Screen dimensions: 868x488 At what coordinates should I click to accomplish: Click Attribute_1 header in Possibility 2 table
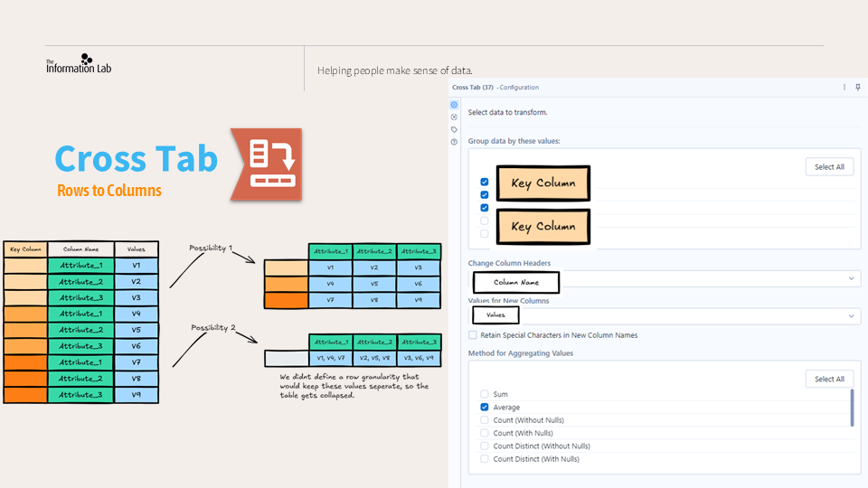click(x=331, y=342)
